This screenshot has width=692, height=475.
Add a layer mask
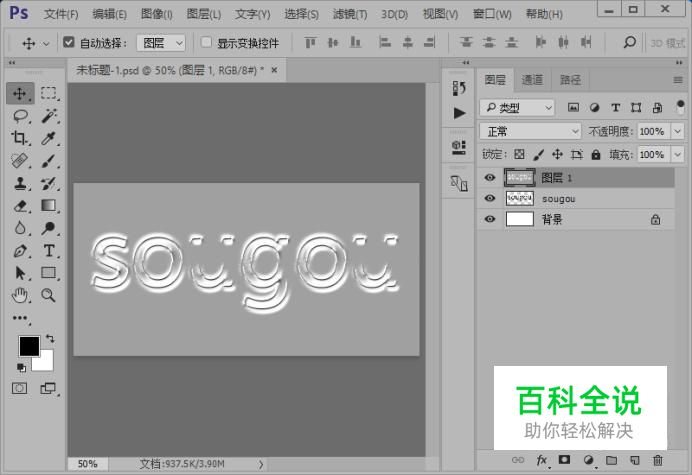click(x=564, y=460)
